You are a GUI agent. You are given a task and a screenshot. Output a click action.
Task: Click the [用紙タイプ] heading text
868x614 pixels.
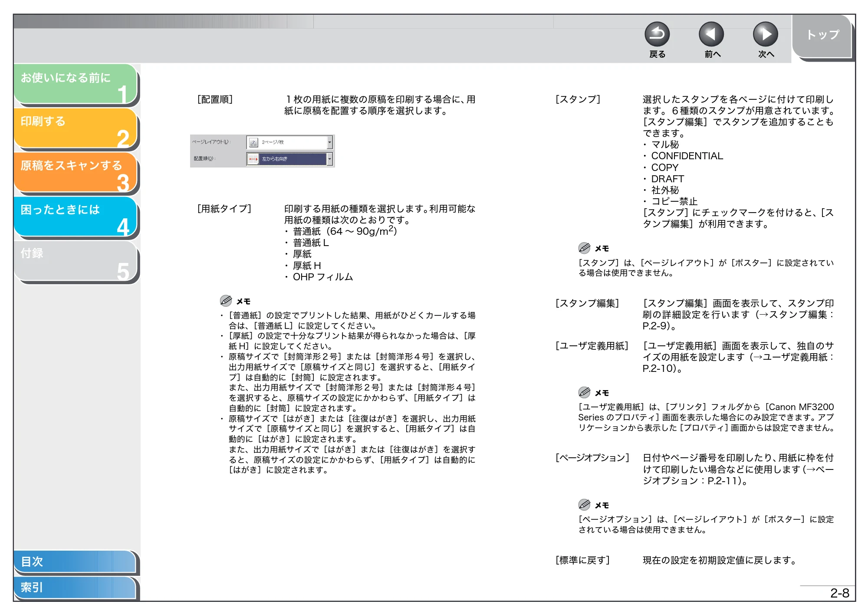[224, 209]
